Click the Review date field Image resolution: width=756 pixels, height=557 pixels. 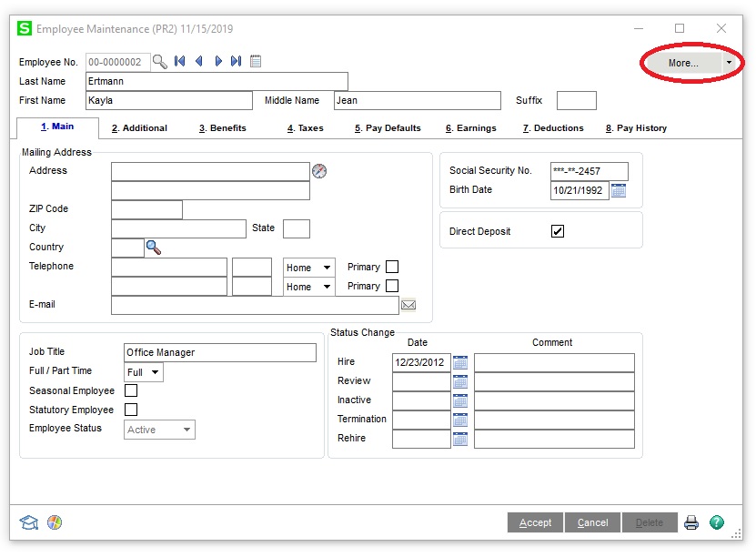(x=421, y=381)
